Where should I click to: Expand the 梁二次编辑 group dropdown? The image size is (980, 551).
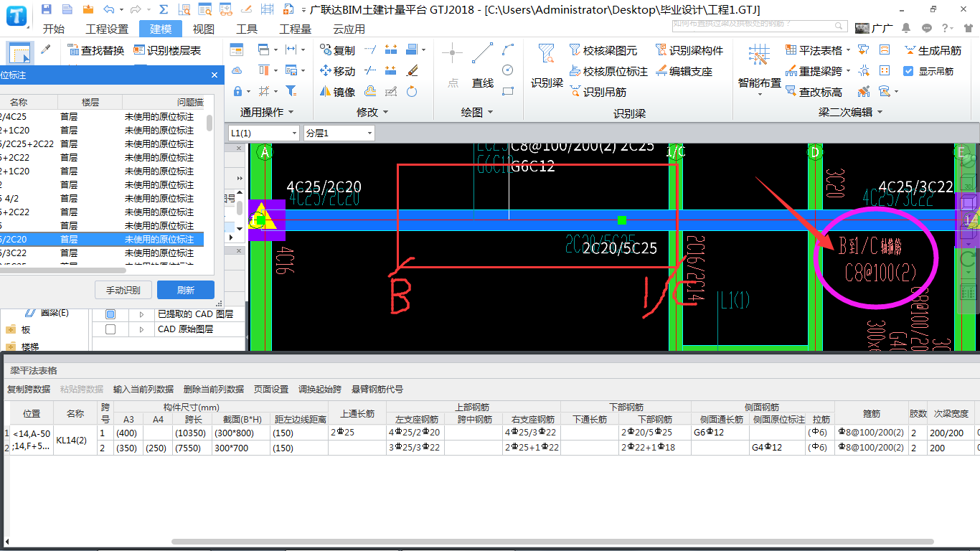click(x=880, y=113)
